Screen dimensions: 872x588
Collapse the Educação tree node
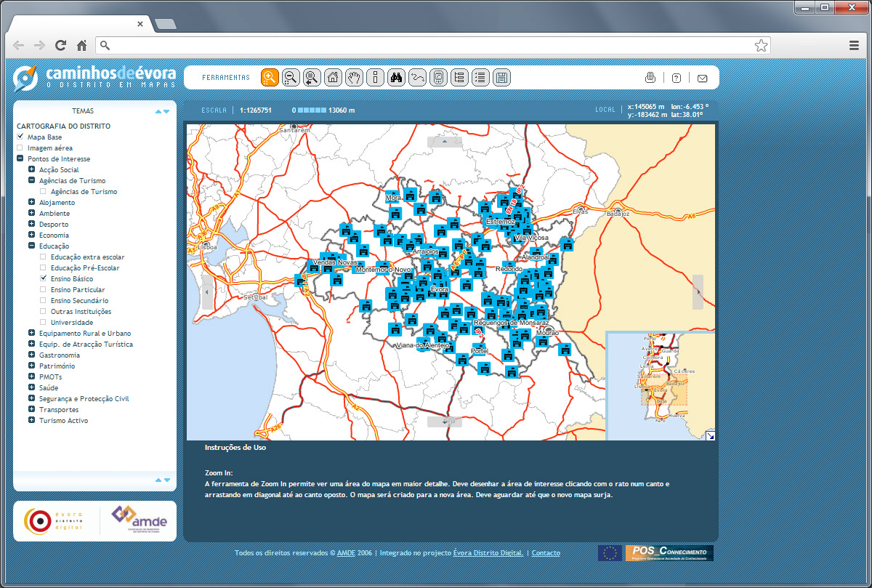click(32, 246)
